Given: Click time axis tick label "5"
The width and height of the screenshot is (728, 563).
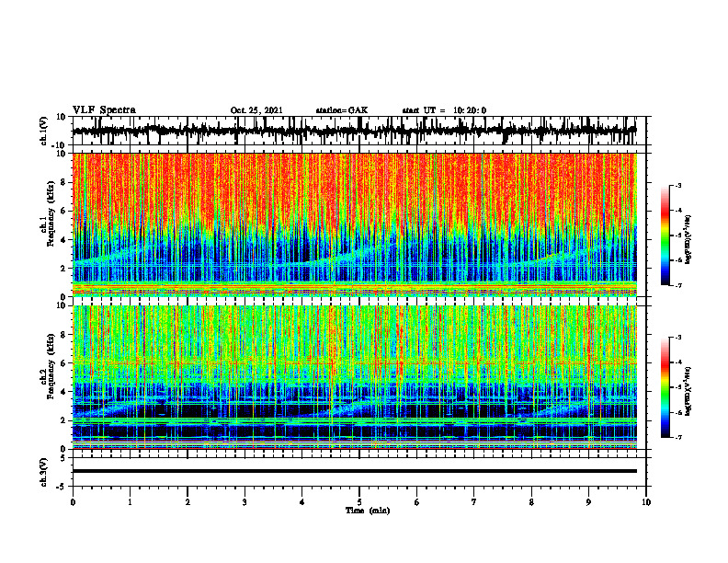Looking at the screenshot, I should click(x=359, y=502).
